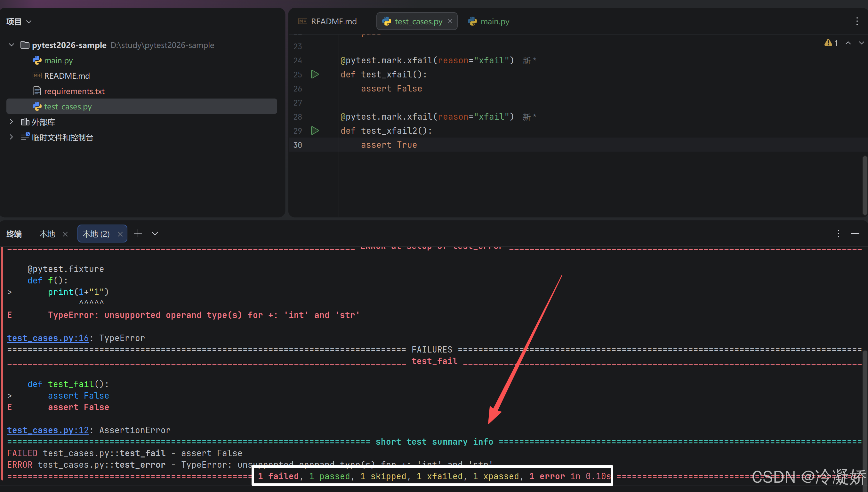Run test_xfail2 with the gutter play icon
The width and height of the screenshot is (868, 492).
tap(315, 131)
